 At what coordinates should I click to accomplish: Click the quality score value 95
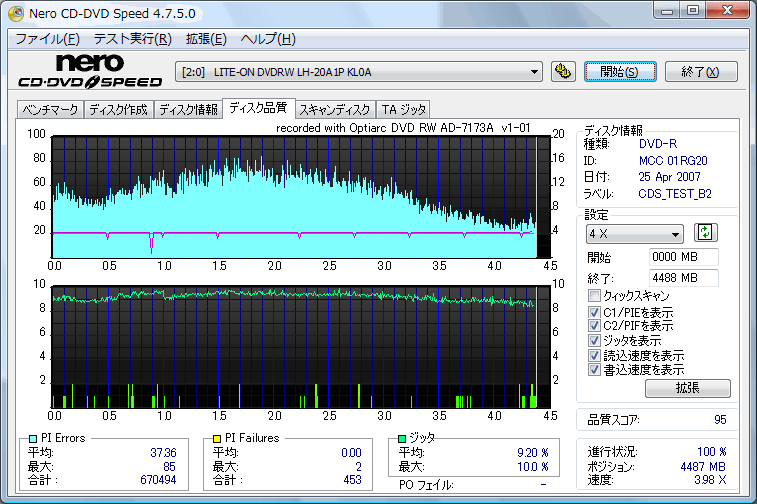(720, 420)
